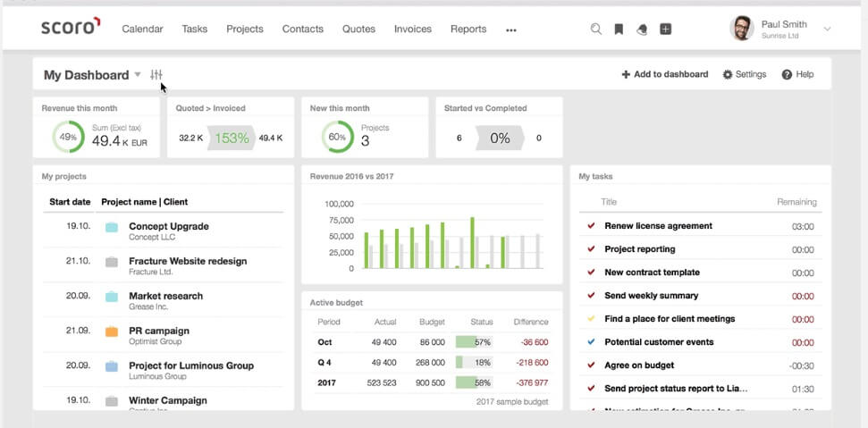Open the search magnifier icon
The width and height of the screenshot is (868, 428).
[x=595, y=29]
